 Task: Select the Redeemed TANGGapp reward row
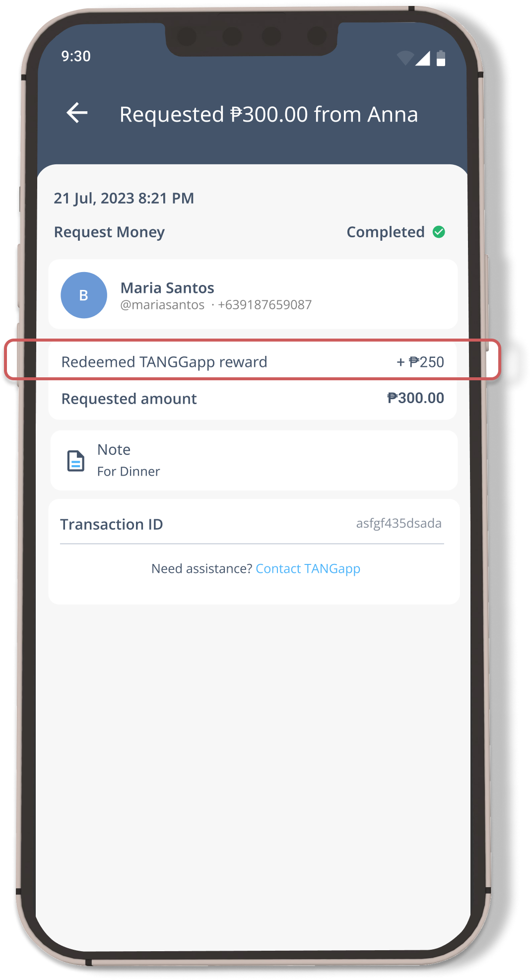point(253,361)
